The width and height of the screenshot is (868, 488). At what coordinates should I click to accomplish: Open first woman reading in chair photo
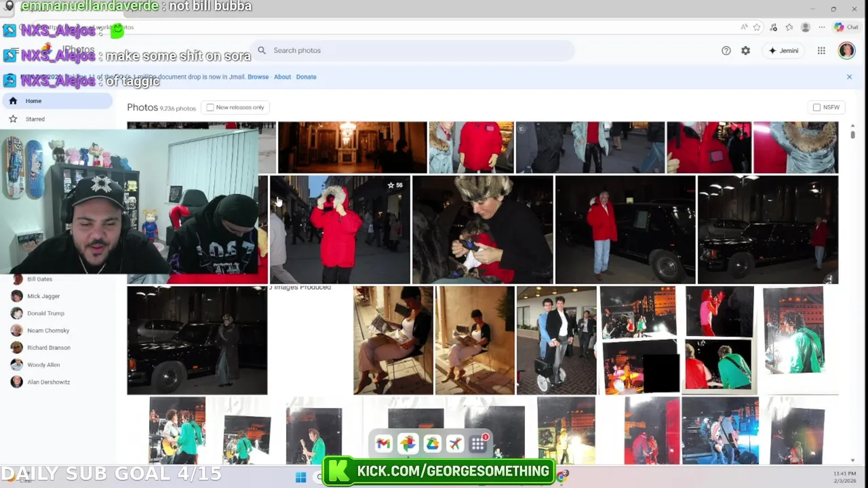(393, 340)
